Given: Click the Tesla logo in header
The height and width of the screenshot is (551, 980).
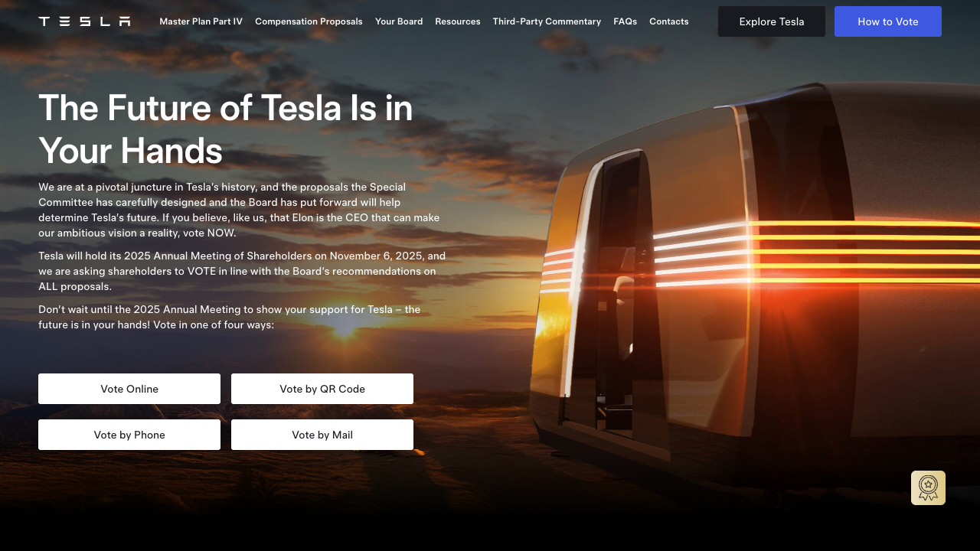Looking at the screenshot, I should [84, 21].
